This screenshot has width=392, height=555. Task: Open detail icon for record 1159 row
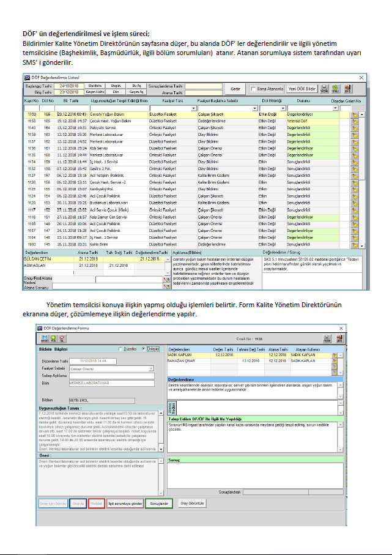pyautogui.click(x=354, y=114)
